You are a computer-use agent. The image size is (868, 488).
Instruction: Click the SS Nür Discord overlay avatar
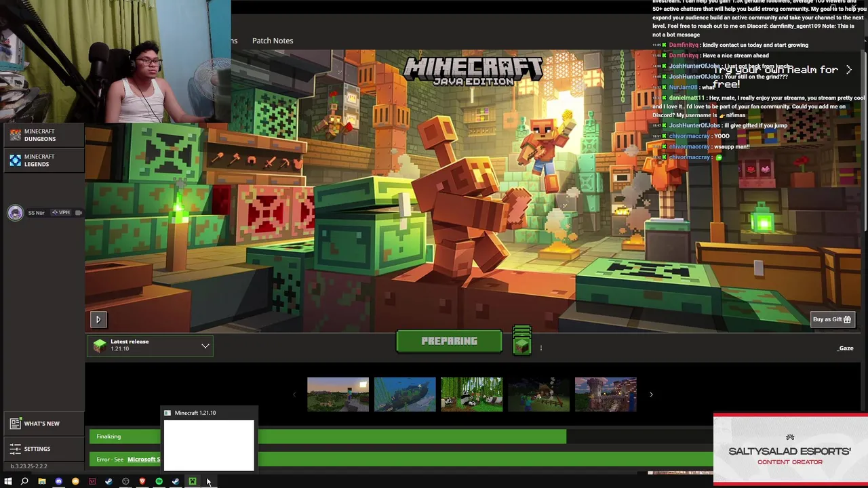[15, 213]
